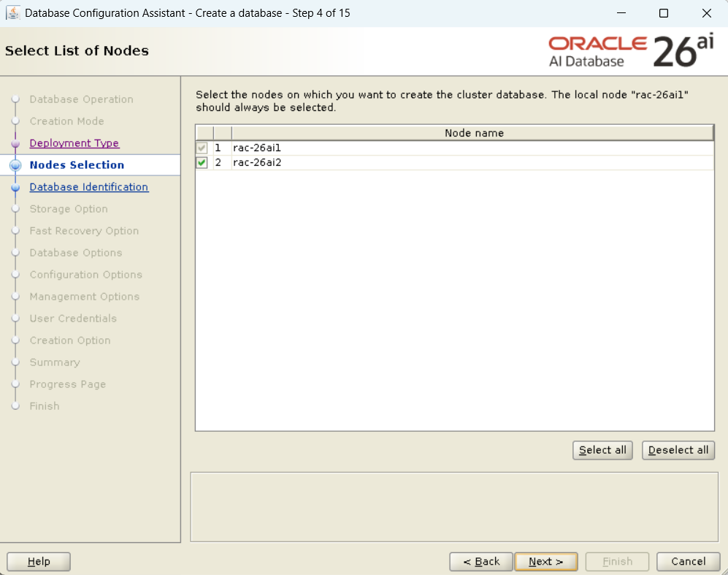Open the Deployment Type step link
The height and width of the screenshot is (575, 728).
point(74,143)
